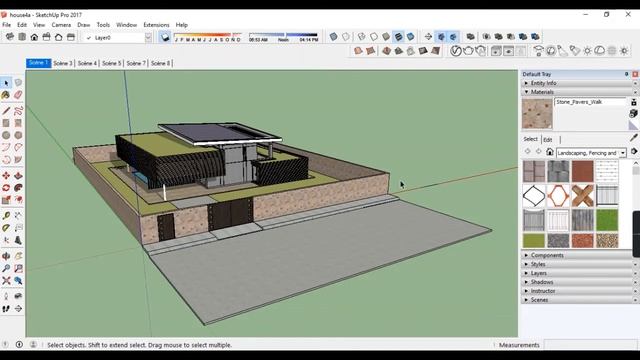Select the Make Component tool
Screen dimensions: 640x360
point(18,83)
